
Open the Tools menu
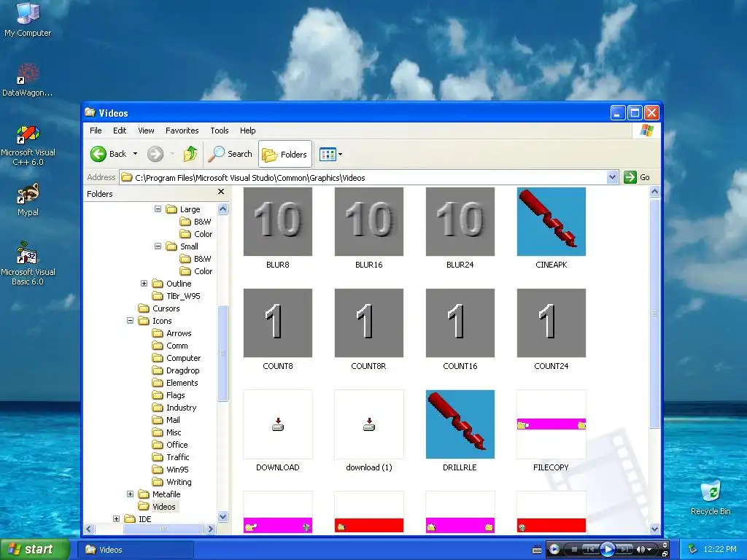pos(219,131)
